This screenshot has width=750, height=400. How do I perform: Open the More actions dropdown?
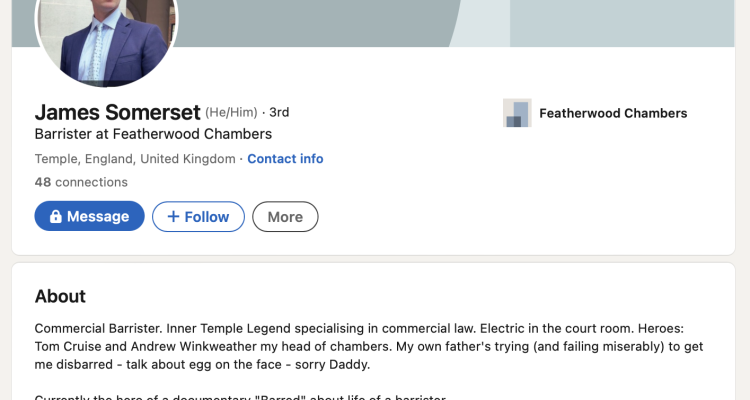[285, 217]
